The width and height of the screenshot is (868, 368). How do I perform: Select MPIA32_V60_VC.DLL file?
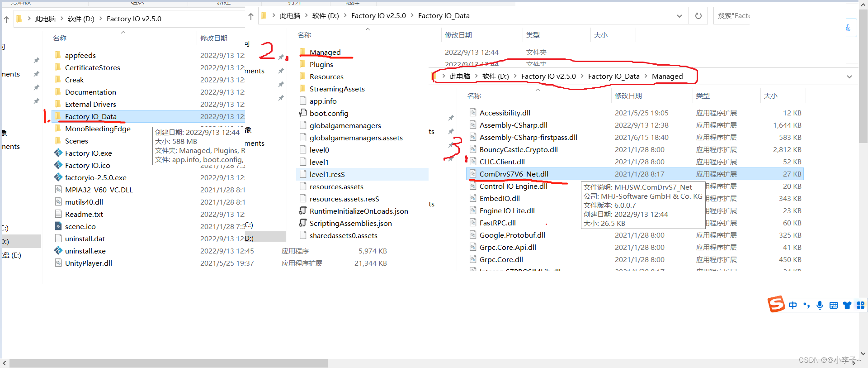[x=99, y=190]
